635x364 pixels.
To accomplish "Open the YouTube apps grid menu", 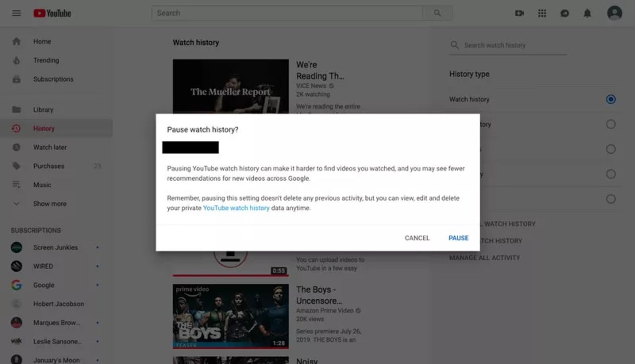I will pyautogui.click(x=542, y=13).
